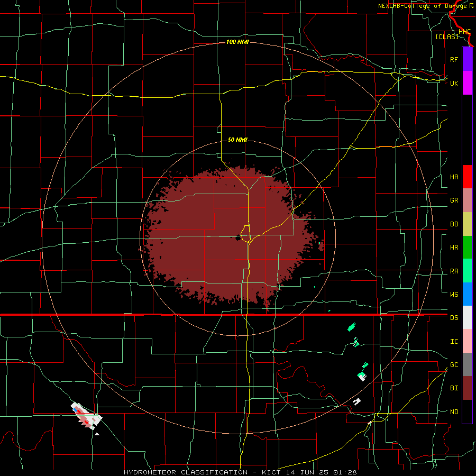Click the UK legend label

(x=454, y=83)
